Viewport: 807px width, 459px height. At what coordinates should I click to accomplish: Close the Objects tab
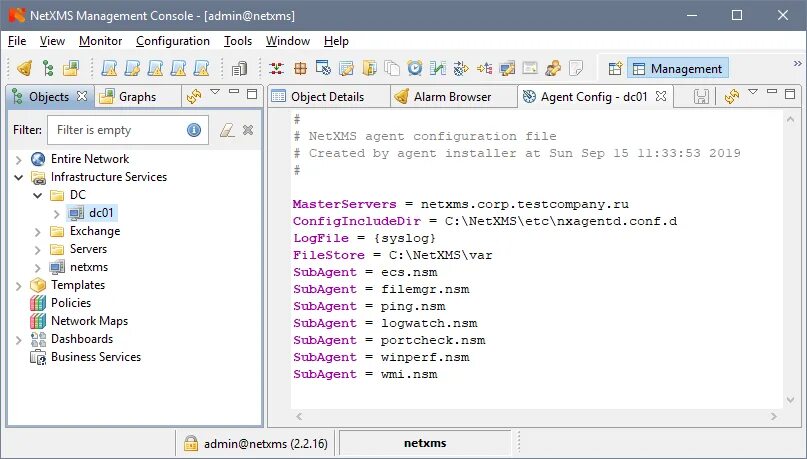point(82,96)
